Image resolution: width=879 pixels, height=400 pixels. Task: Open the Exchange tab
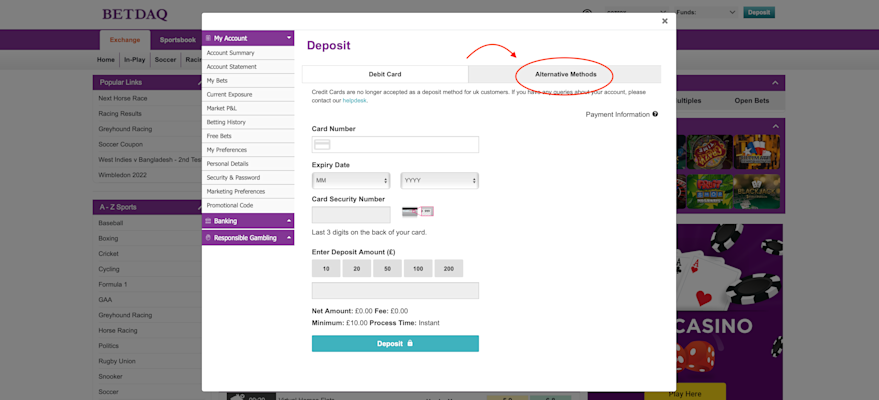pos(125,40)
